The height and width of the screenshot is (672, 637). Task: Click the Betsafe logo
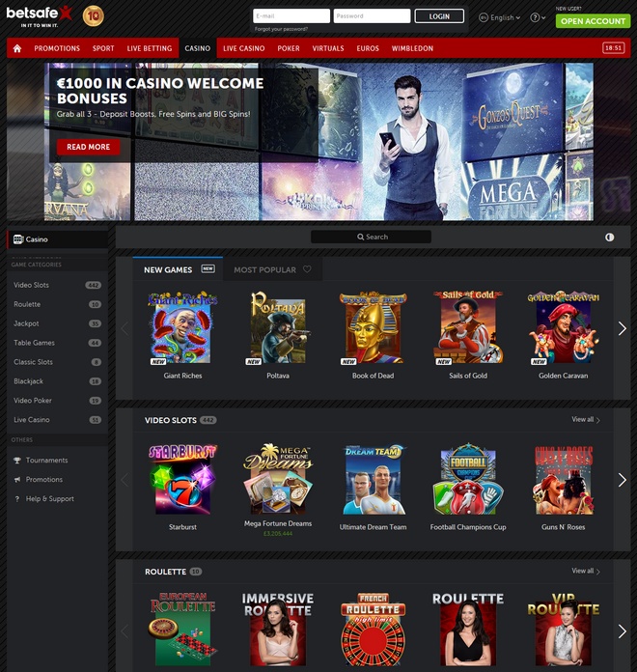(x=40, y=15)
